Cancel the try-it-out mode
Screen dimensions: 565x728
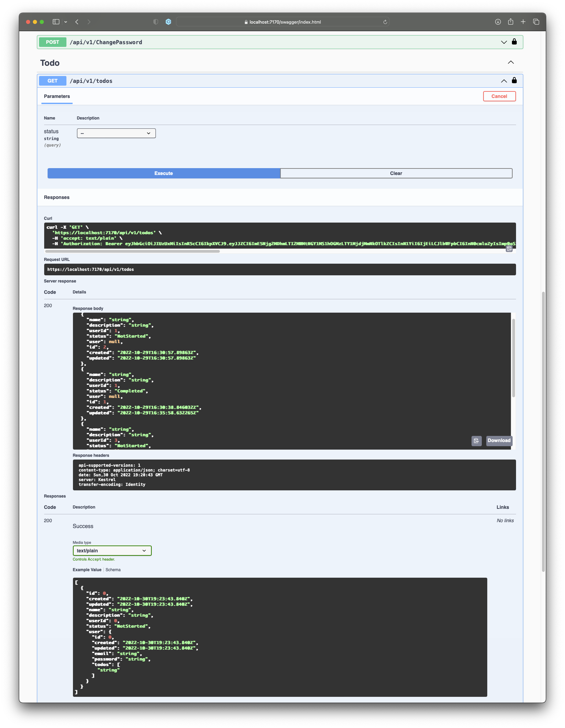click(x=499, y=96)
